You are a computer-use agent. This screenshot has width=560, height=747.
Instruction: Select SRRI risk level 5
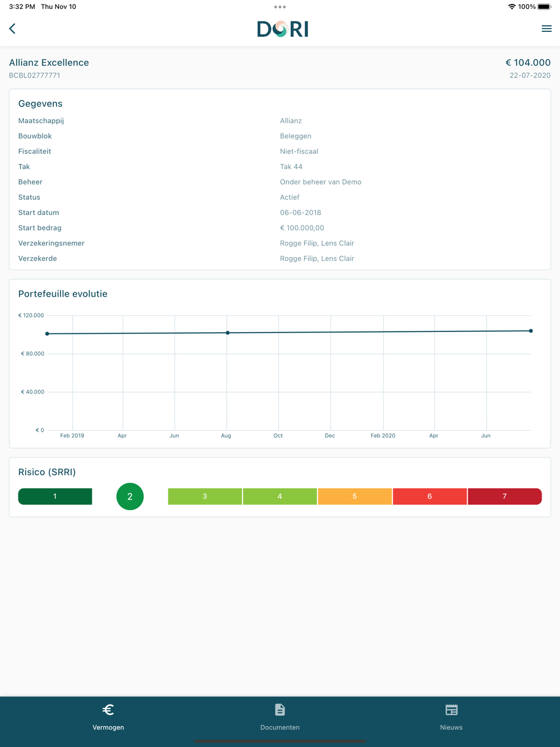pyautogui.click(x=354, y=496)
